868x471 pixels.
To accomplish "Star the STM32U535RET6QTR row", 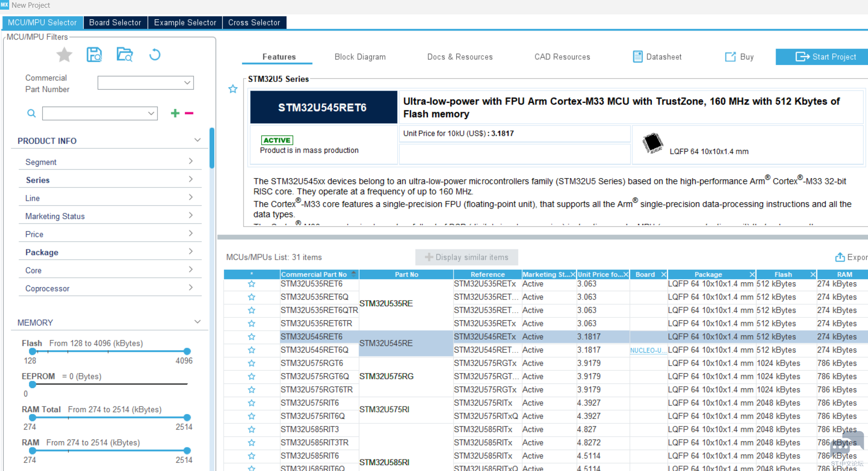I will (x=251, y=311).
